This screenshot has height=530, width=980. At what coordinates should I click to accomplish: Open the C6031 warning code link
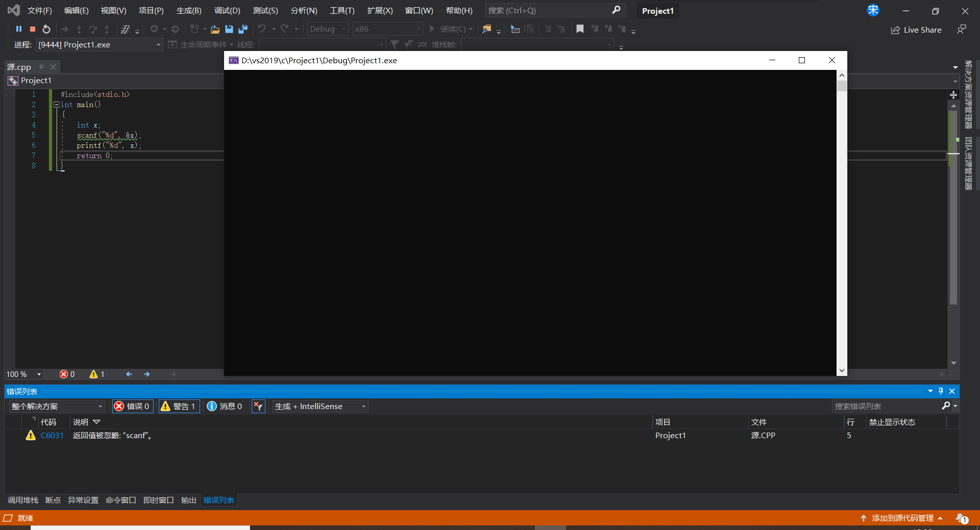coord(52,435)
